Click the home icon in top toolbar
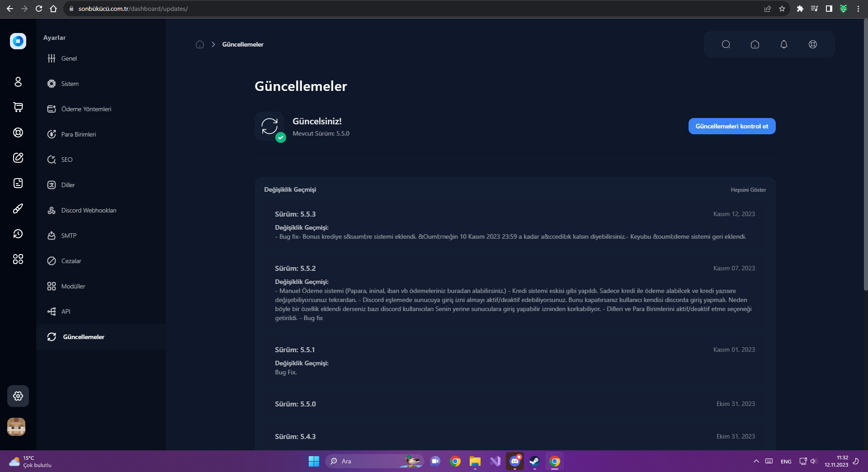 755,44
